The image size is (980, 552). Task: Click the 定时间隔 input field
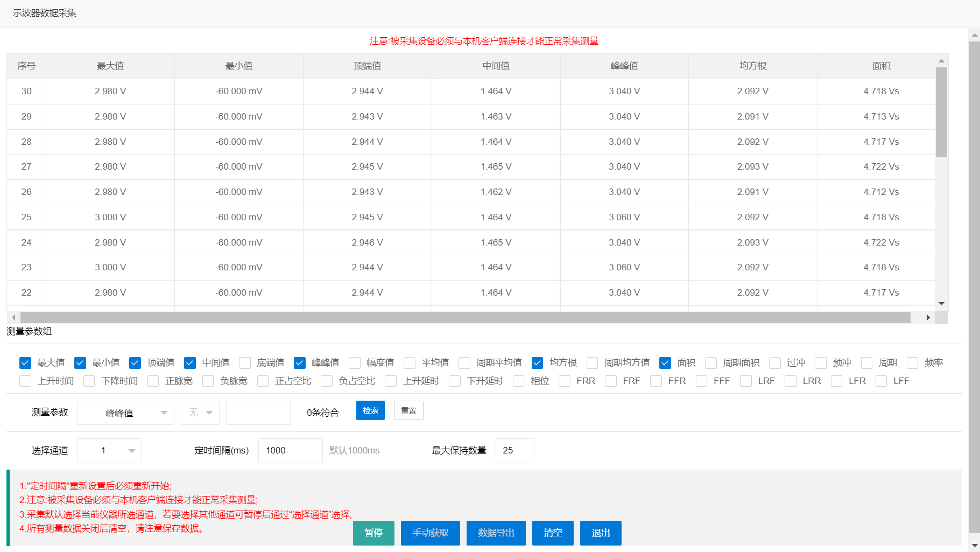click(x=290, y=451)
